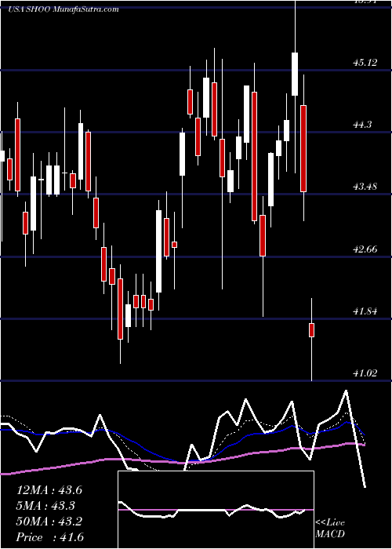Click the 41.02 price axis label
392x549 pixels.
[365, 373]
